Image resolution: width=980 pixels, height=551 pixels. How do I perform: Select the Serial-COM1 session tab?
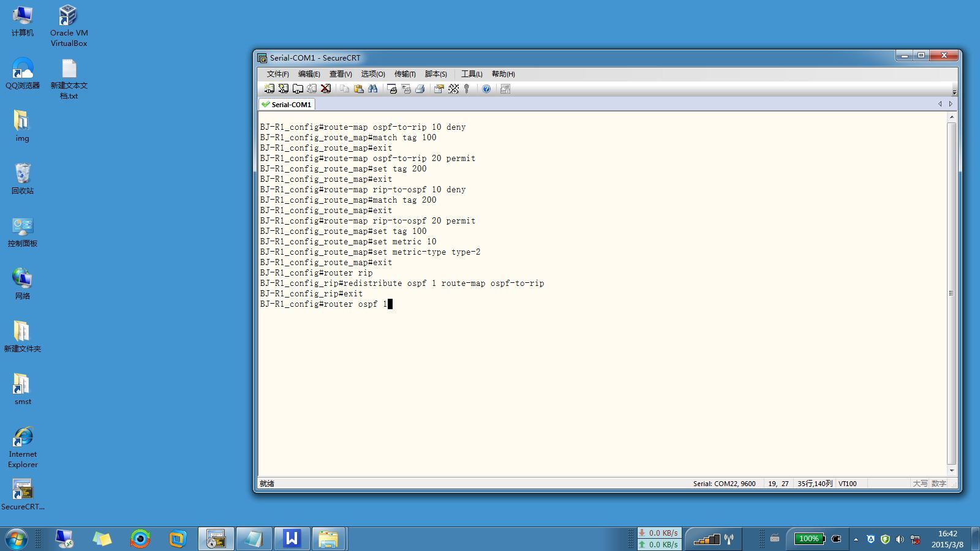pos(287,104)
